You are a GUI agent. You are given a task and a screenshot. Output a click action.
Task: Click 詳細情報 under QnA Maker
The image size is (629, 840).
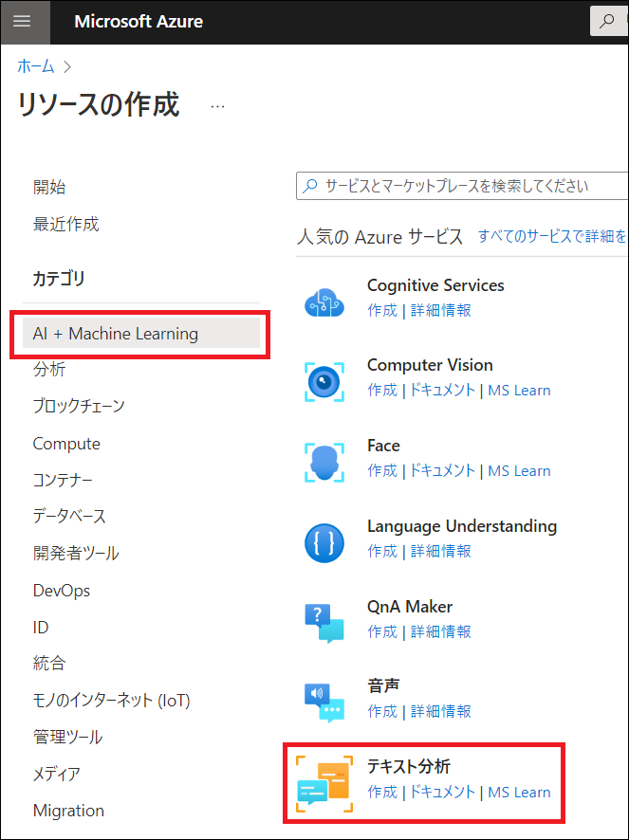click(441, 631)
